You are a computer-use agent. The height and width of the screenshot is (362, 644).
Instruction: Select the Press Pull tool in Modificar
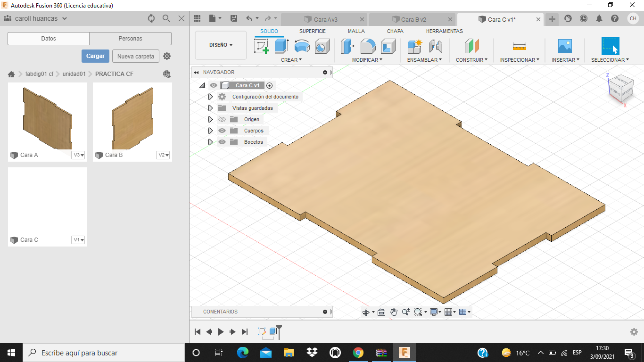pos(347,46)
